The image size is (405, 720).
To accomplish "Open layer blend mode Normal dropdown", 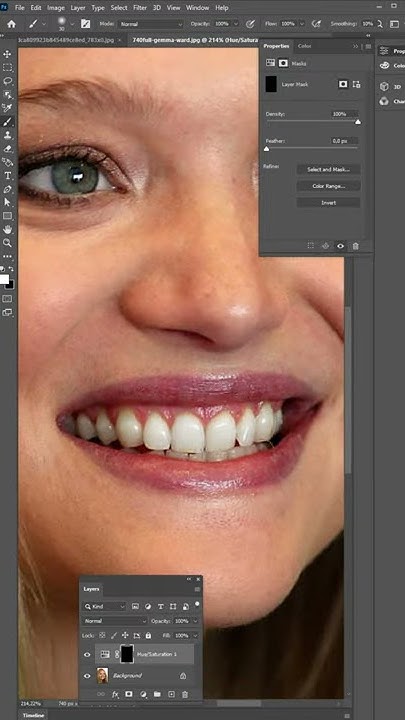I will (115, 621).
